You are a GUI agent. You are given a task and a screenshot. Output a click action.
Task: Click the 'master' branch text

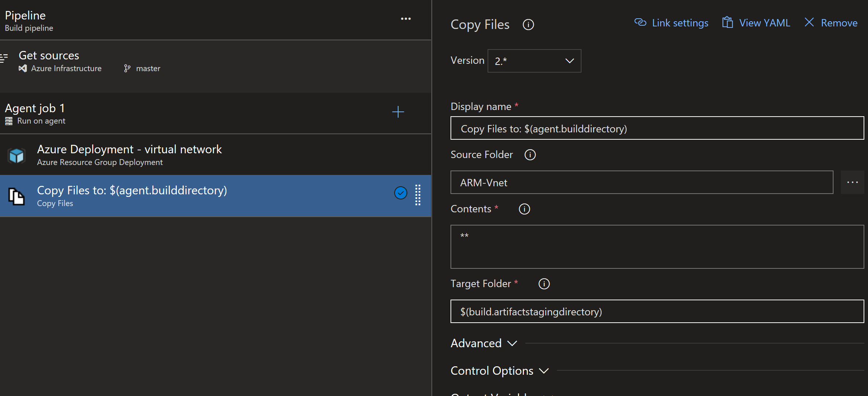[x=148, y=69]
